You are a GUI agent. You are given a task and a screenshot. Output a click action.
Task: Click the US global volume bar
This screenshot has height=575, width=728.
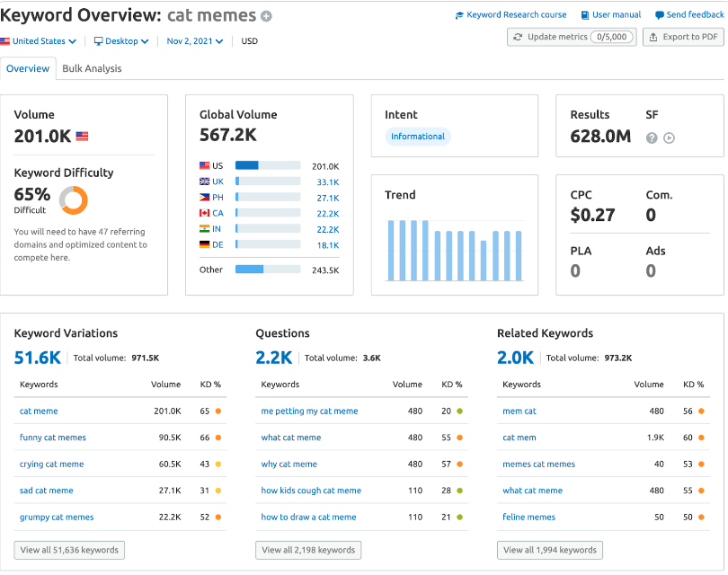click(268, 165)
